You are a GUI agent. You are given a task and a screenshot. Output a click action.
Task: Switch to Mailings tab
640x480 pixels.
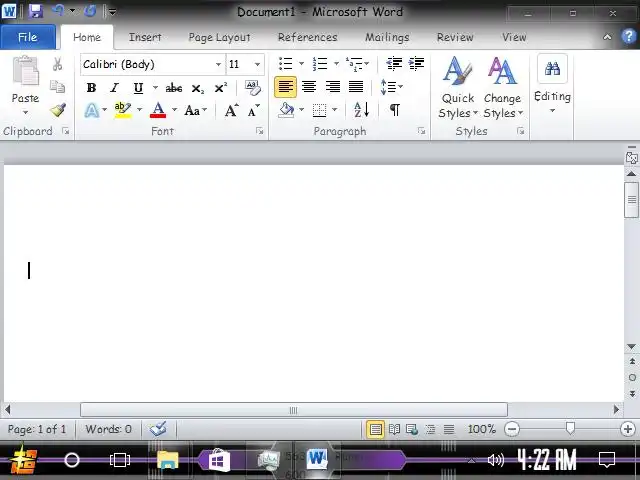(x=387, y=37)
